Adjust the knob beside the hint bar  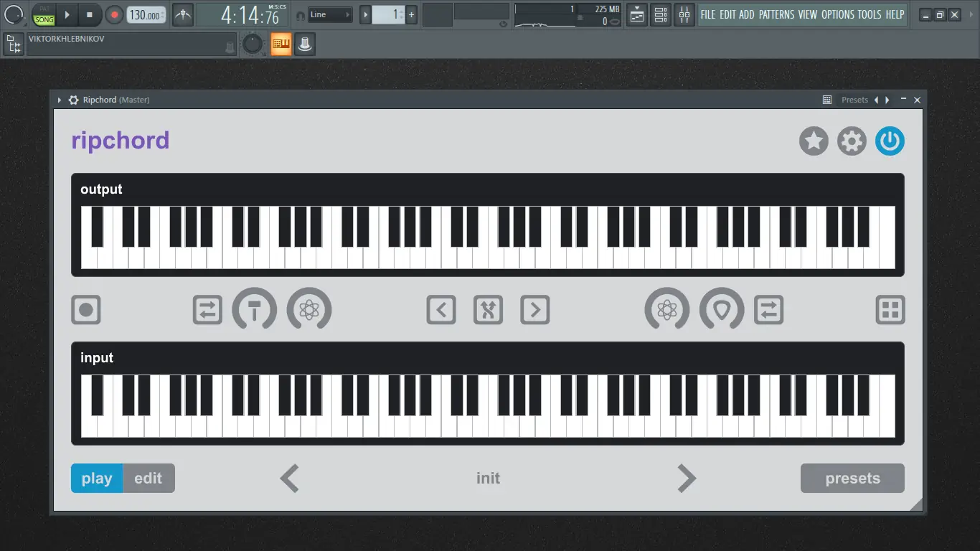(253, 44)
